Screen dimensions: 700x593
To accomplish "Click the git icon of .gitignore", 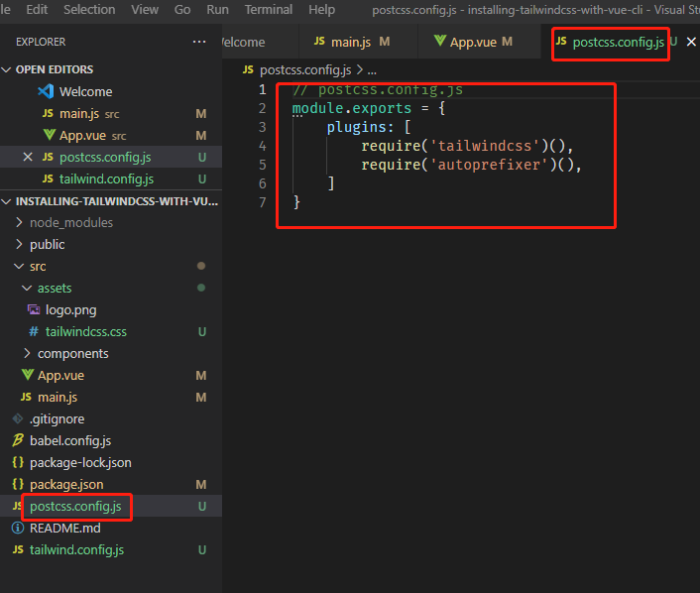I will [18, 418].
